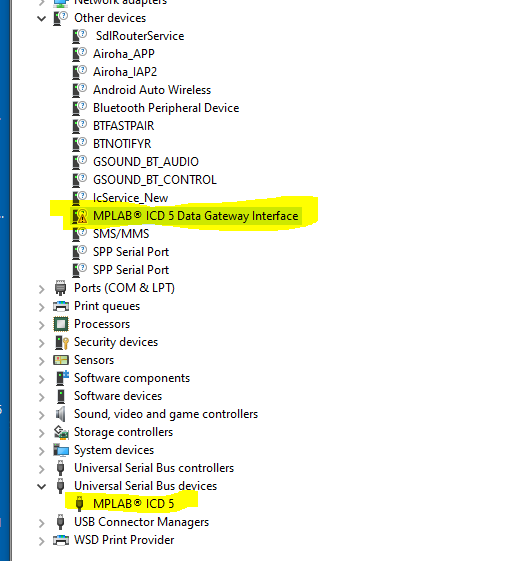This screenshot has height=561, width=507.
Task: Click the Android Auto Wireless device icon
Action: pos(80,90)
